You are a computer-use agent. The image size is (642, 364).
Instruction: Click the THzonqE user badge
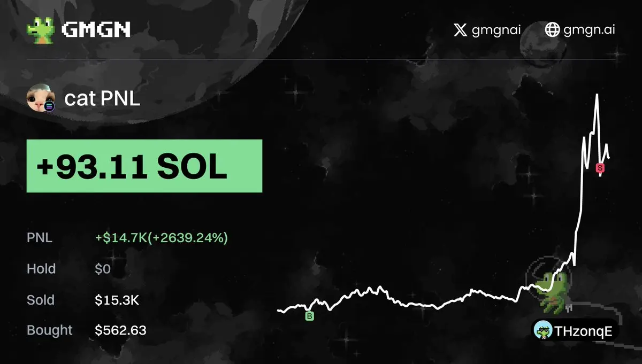pos(575,331)
